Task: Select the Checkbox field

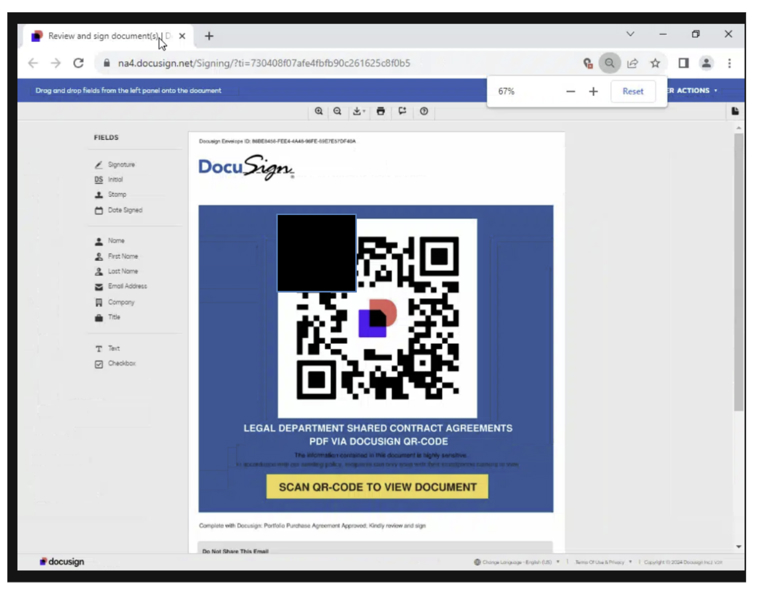Action: (115, 364)
